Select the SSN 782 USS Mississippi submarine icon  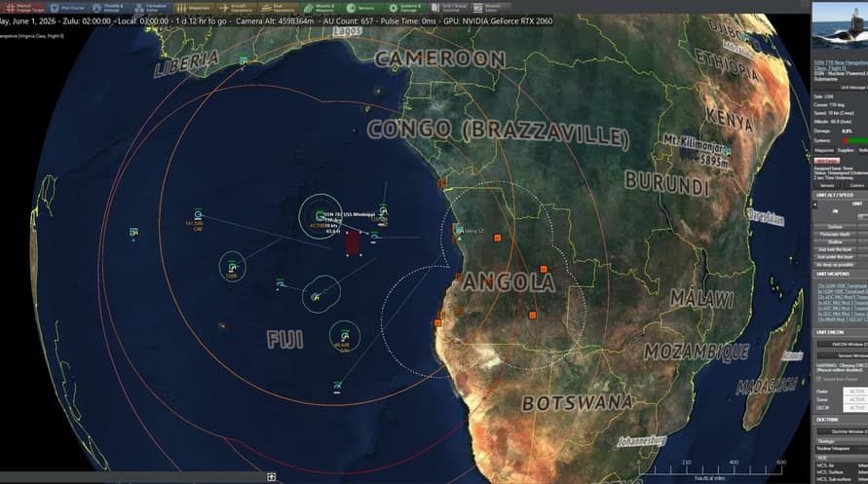click(320, 216)
